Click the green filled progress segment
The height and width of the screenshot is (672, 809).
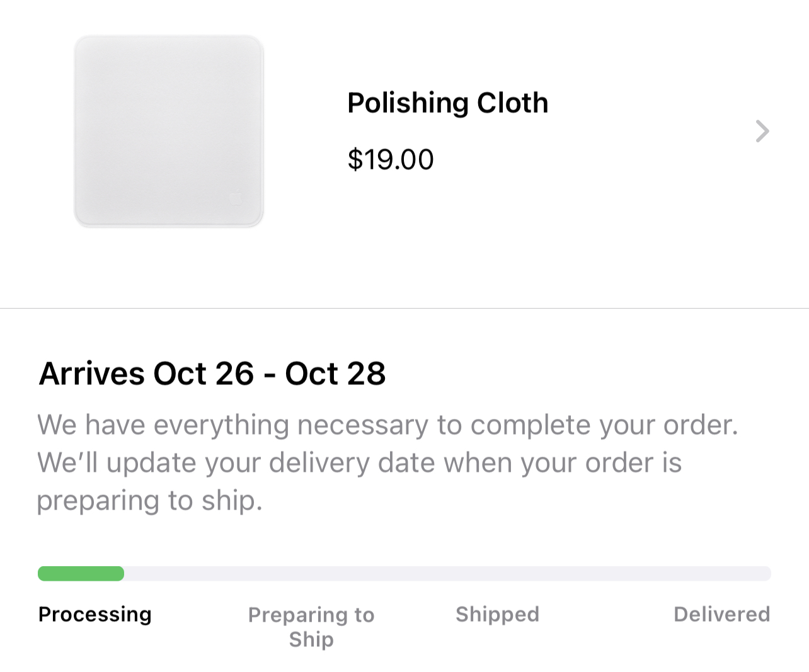[x=81, y=574]
